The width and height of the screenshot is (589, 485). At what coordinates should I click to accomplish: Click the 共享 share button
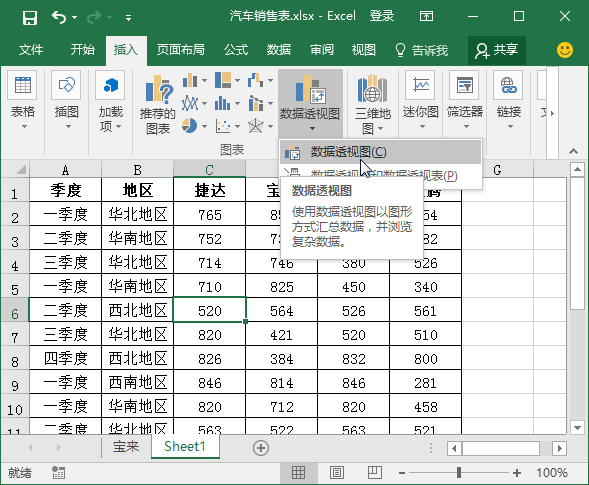point(497,50)
